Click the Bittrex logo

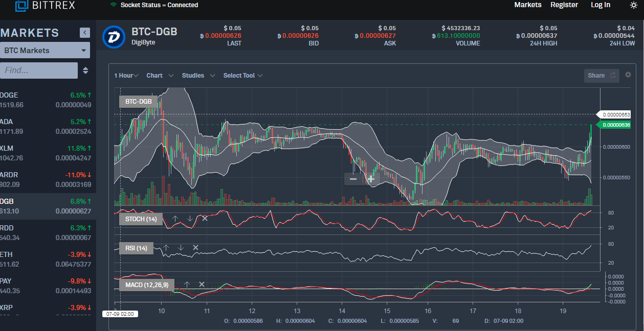coord(45,5)
